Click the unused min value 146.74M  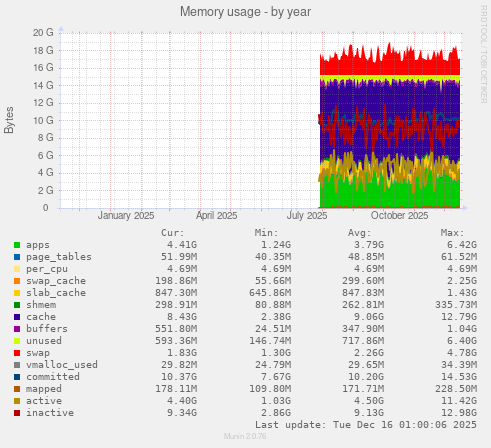(x=270, y=341)
